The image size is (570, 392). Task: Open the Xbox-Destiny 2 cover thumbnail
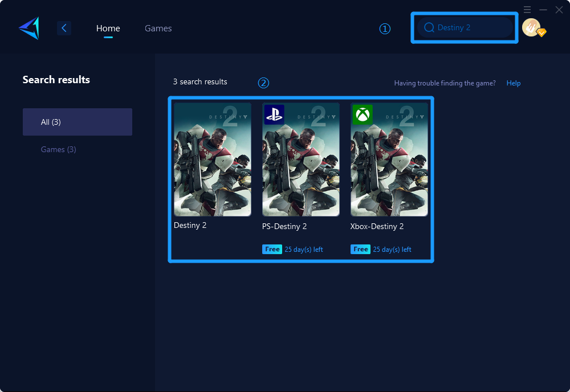click(389, 160)
